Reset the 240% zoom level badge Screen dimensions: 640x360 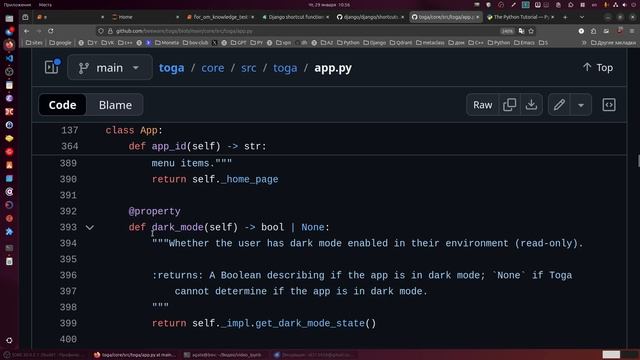507,31
